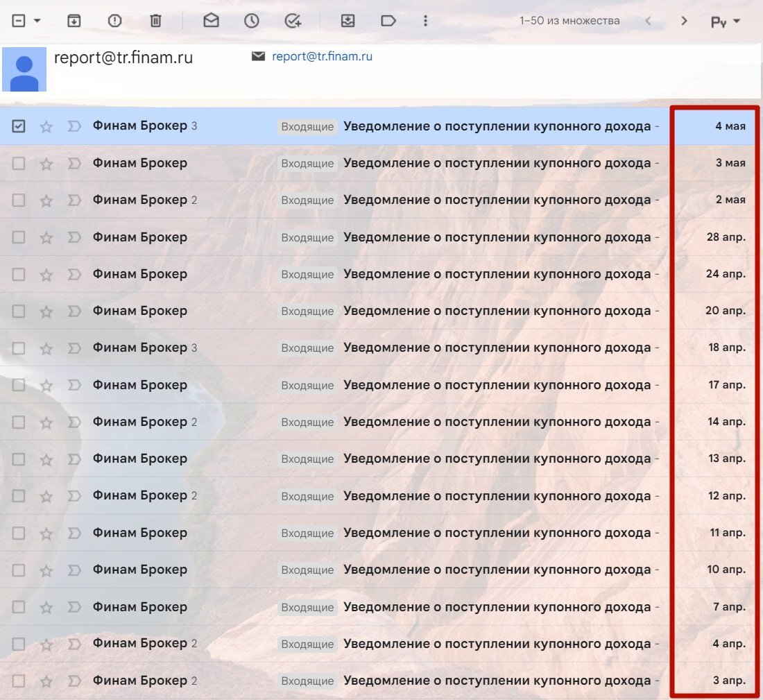Image resolution: width=763 pixels, height=700 pixels.
Task: Star the 7 апр. email
Action: tap(46, 608)
